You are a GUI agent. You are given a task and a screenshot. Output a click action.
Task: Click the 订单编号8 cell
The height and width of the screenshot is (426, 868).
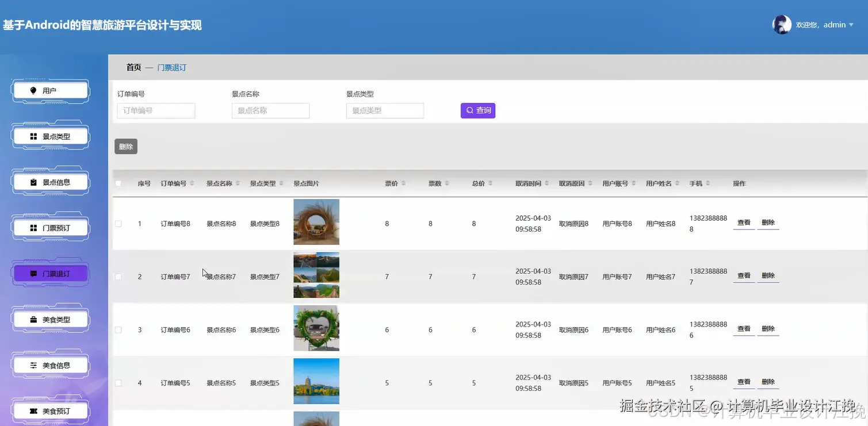pyautogui.click(x=175, y=224)
